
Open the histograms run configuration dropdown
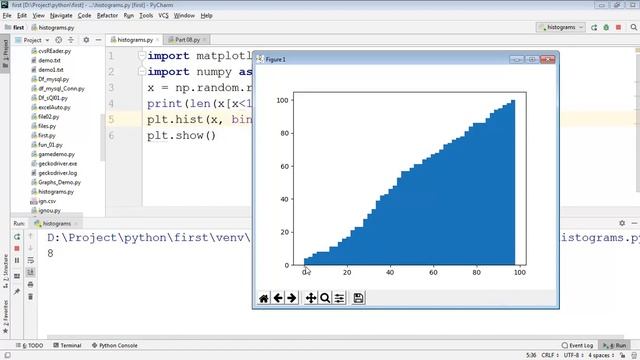[x=561, y=27]
